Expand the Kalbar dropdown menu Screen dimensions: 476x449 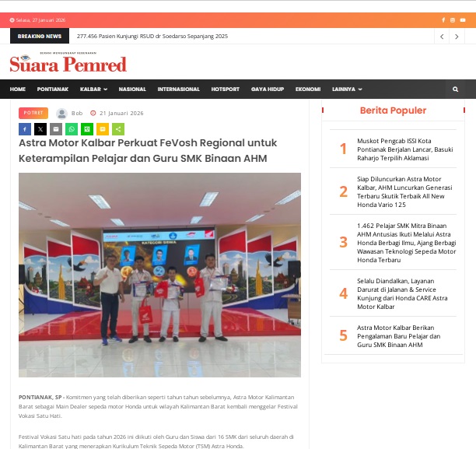[93, 89]
